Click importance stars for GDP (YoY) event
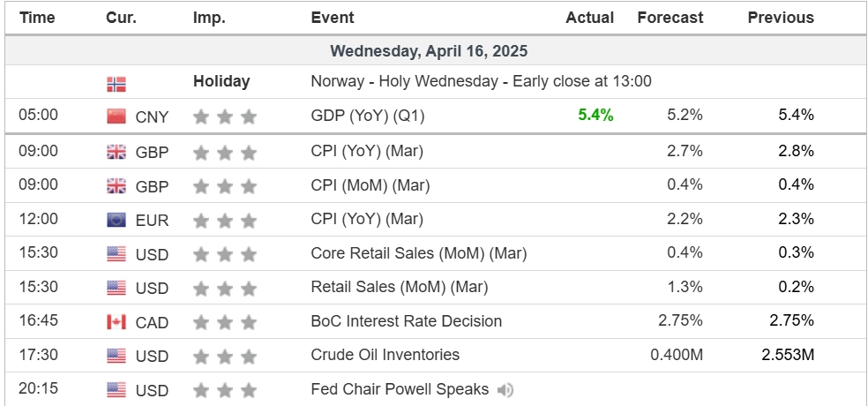The width and height of the screenshot is (868, 406). click(225, 116)
